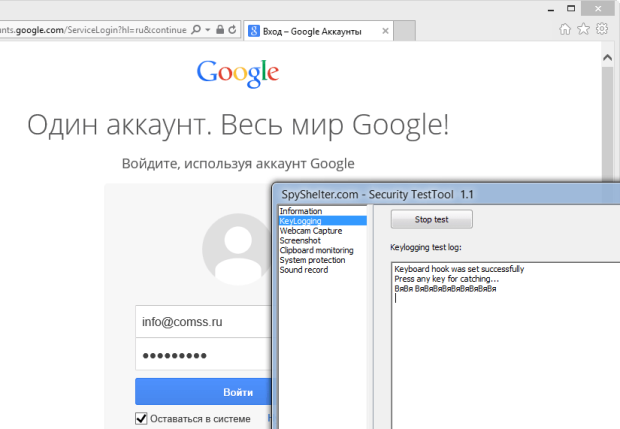Viewport: 620px width, 429px height.
Task: Click the Войдите, используя аккаунт Google text
Action: click(x=238, y=163)
